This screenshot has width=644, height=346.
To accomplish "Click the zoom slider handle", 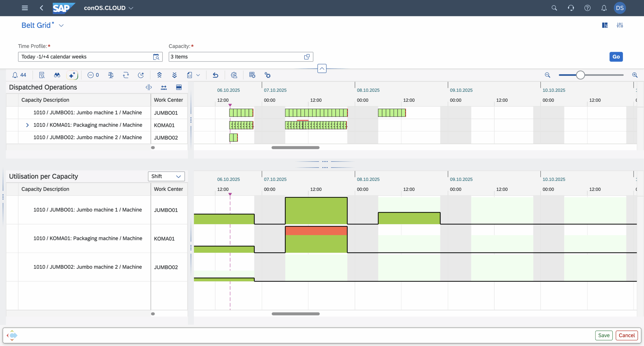I will [x=580, y=75].
